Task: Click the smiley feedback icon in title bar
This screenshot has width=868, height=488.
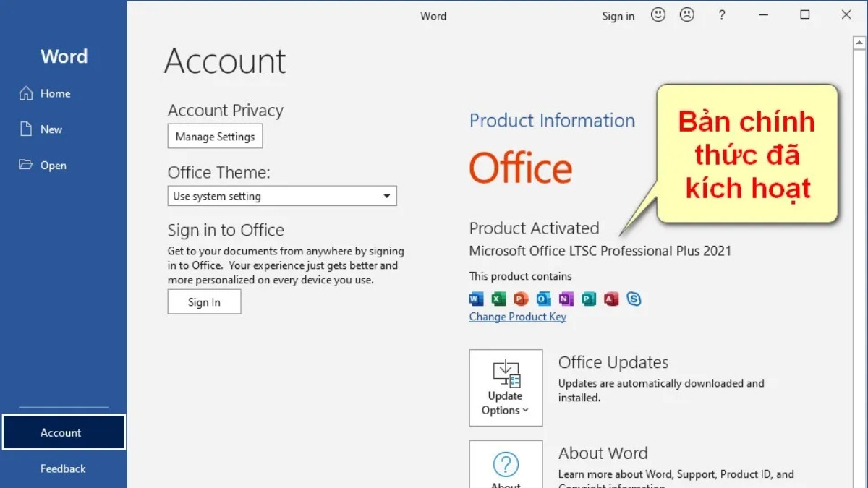Action: 658,14
